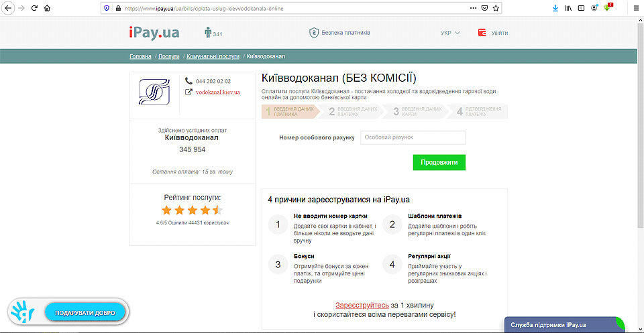The width and height of the screenshot is (644, 333).
Task: Click the payment security shield icon
Action: (314, 32)
